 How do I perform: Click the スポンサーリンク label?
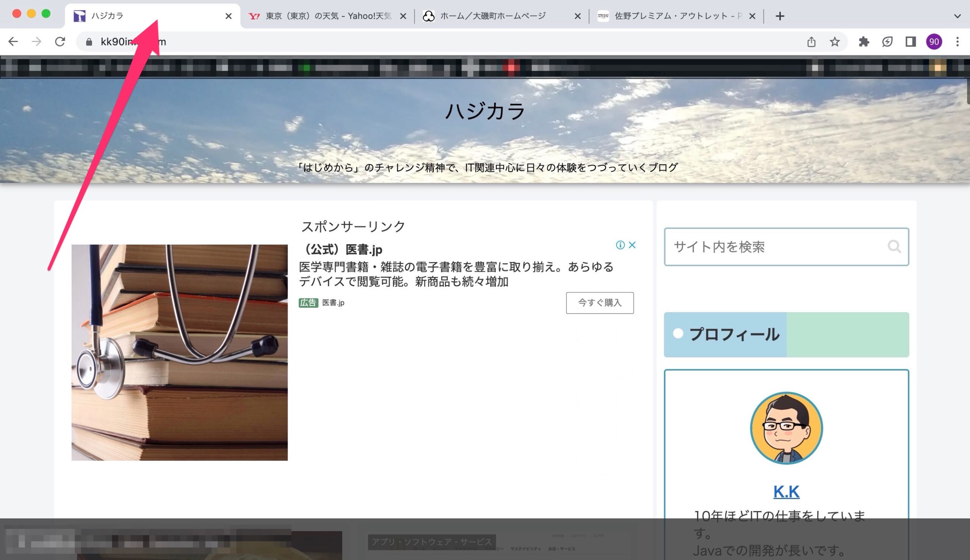(353, 226)
